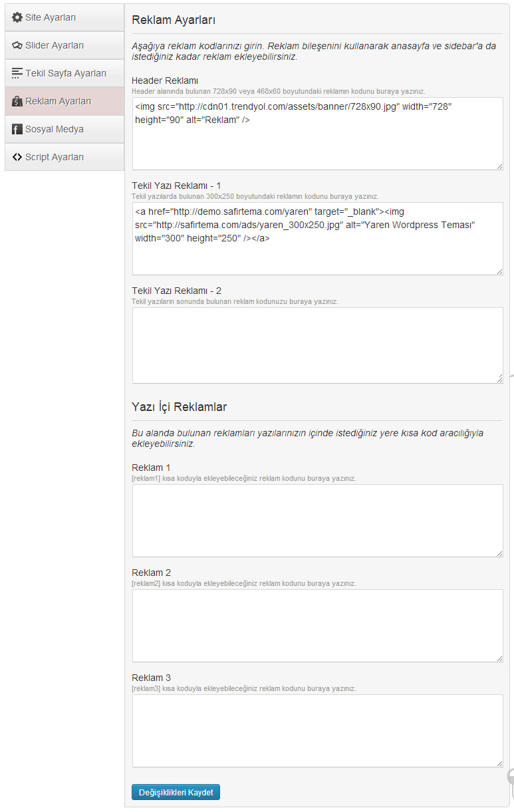The width and height of the screenshot is (514, 812).
Task: Click the code brackets icon for Script Ayarları
Action: [x=17, y=157]
